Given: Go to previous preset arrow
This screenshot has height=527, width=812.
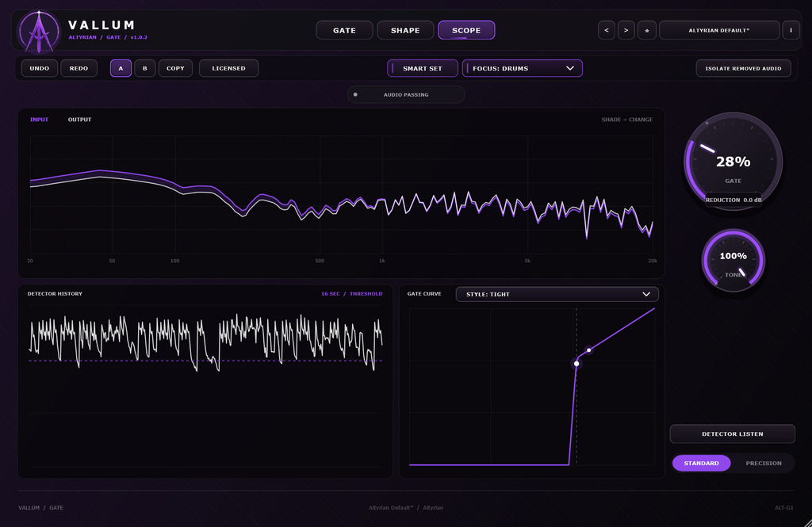Looking at the screenshot, I should 607,30.
